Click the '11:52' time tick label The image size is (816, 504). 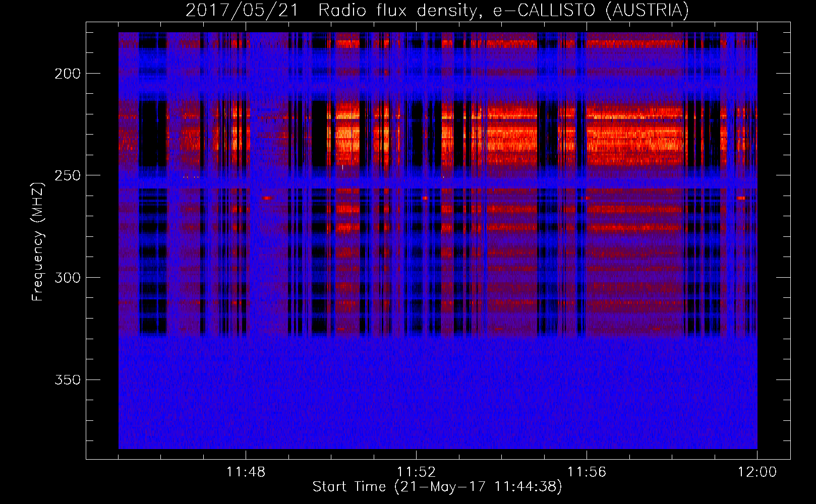click(416, 472)
